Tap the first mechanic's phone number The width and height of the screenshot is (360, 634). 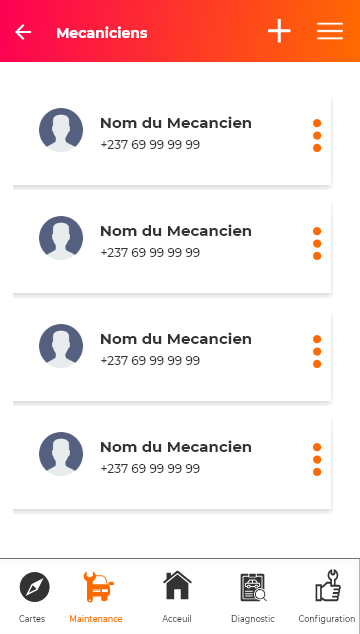pyautogui.click(x=150, y=145)
